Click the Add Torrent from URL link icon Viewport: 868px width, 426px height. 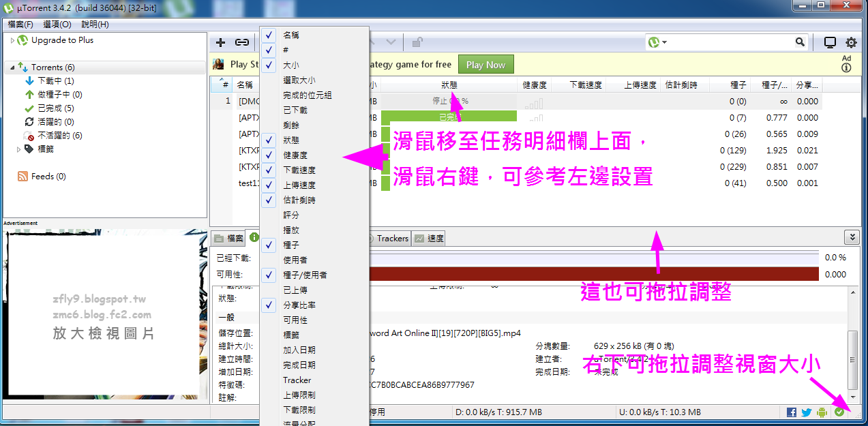coord(242,42)
